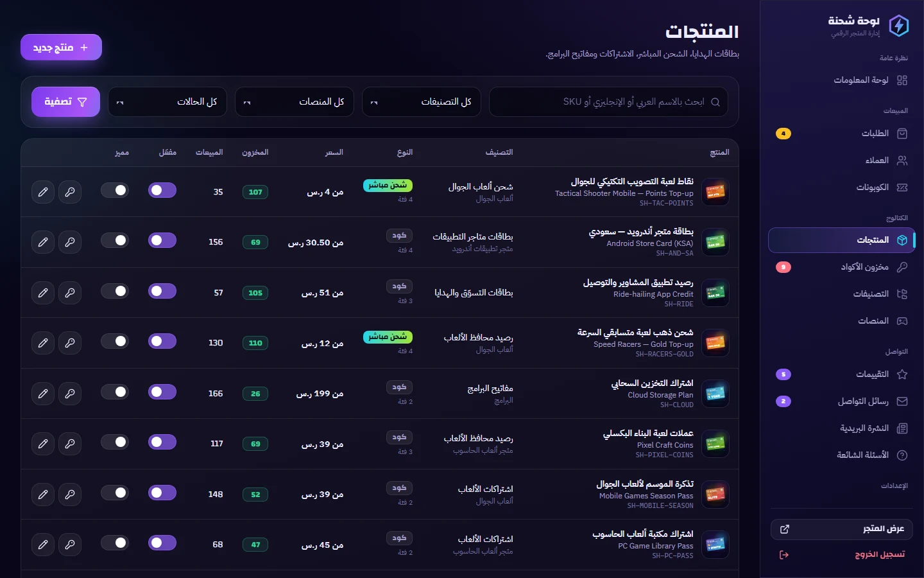
Task: Turn off the مفعّل switch for Cloud Storage Plan
Action: [162, 392]
